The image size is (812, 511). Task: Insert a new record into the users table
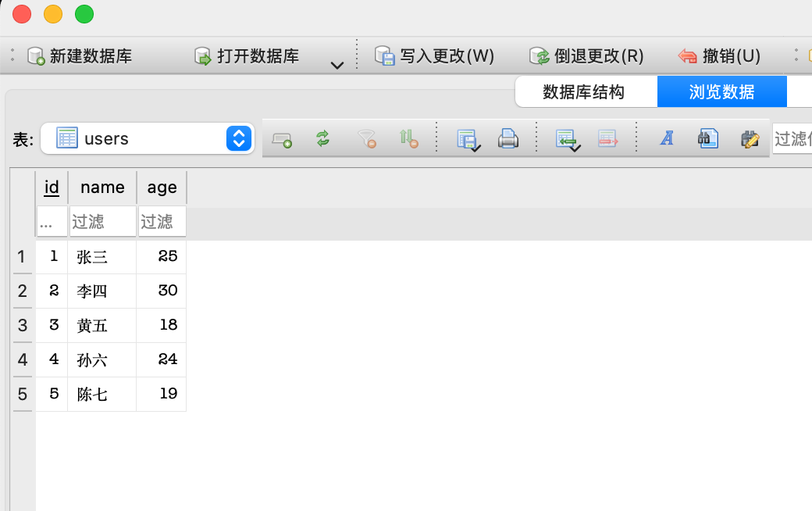pos(281,138)
